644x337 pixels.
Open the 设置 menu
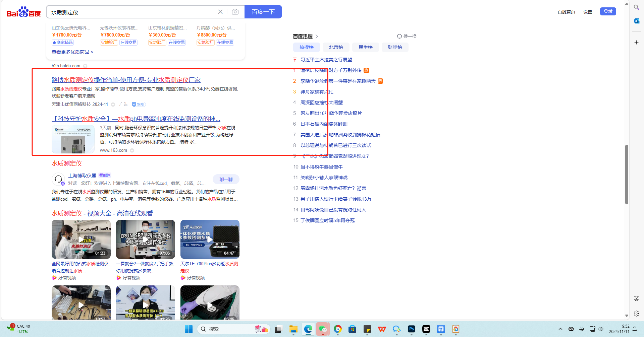pyautogui.click(x=588, y=12)
